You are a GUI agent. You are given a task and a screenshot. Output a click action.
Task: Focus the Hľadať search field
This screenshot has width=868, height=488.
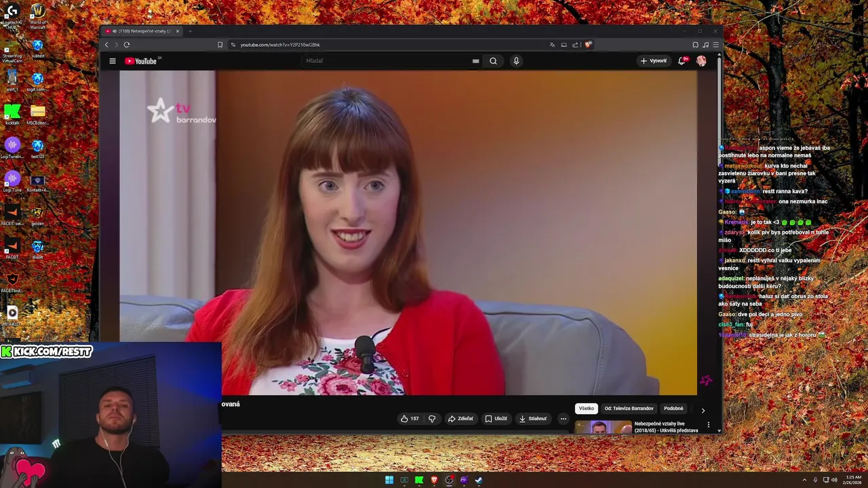387,61
